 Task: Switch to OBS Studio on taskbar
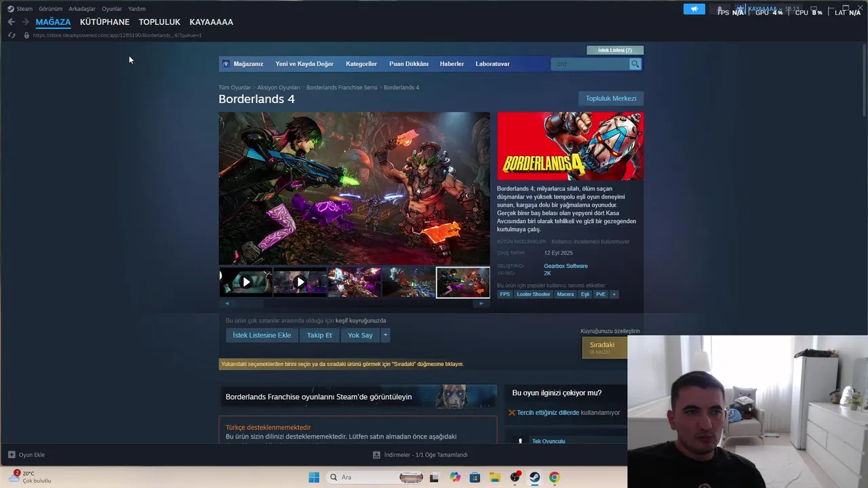(x=515, y=477)
